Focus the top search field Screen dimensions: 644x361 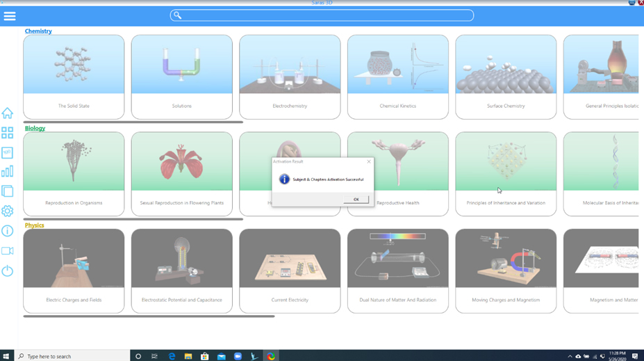(322, 15)
